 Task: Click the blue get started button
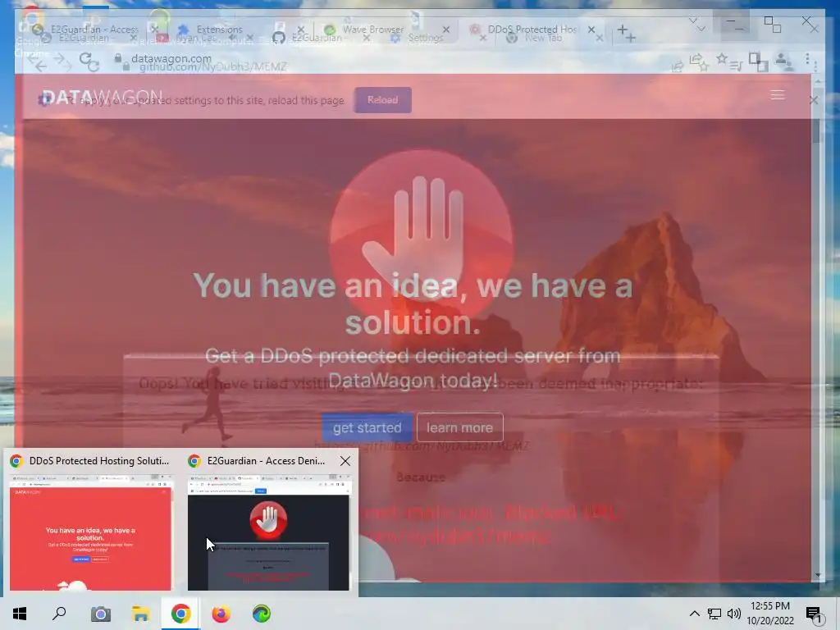367,427
